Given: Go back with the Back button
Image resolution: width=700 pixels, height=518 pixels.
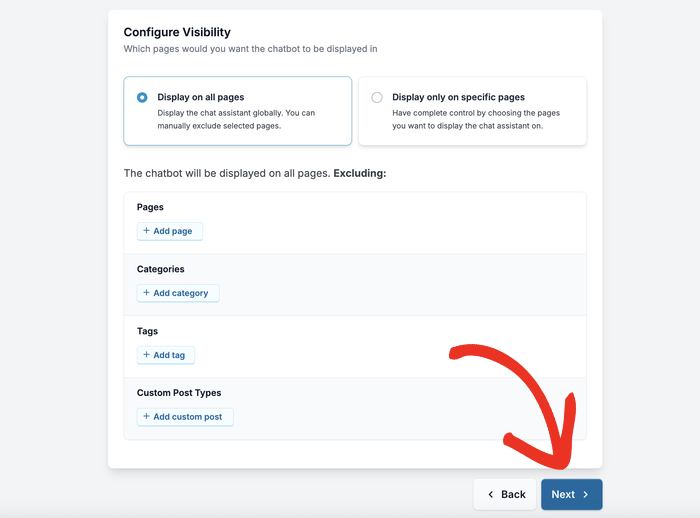Looking at the screenshot, I should [x=506, y=494].
